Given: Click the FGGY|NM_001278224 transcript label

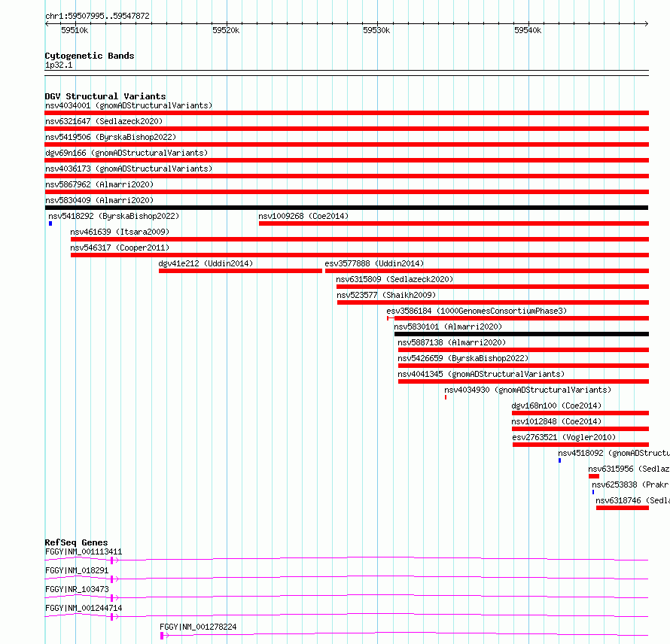Looking at the screenshot, I should [198, 627].
